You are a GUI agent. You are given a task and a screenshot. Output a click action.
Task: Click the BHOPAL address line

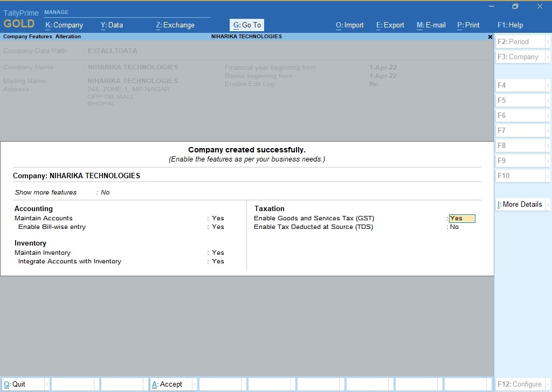(101, 104)
